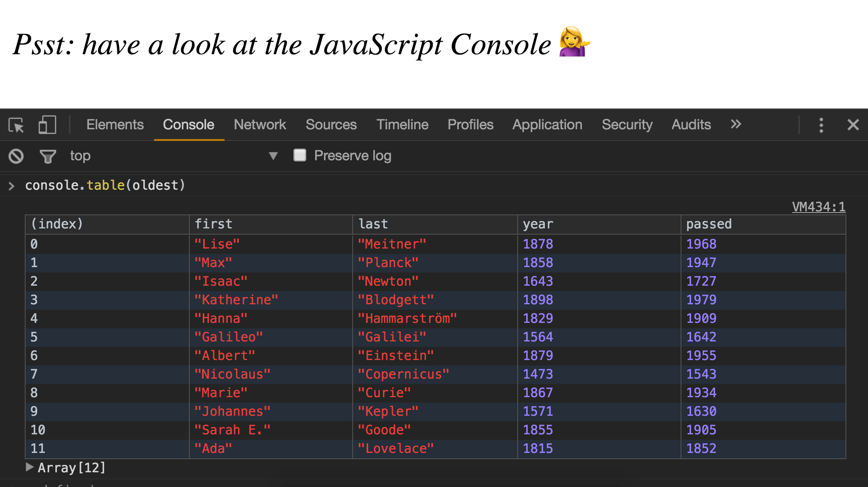Click the DevTools settings menu icon
The image size is (868, 487).
click(822, 125)
